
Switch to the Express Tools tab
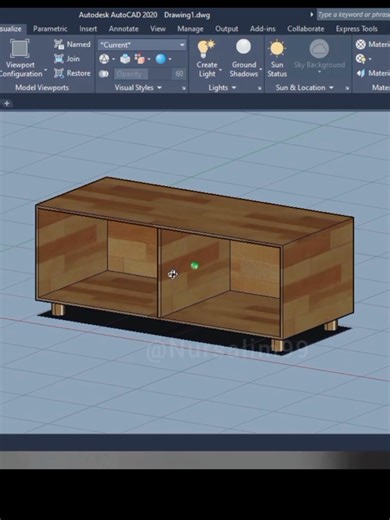357,29
